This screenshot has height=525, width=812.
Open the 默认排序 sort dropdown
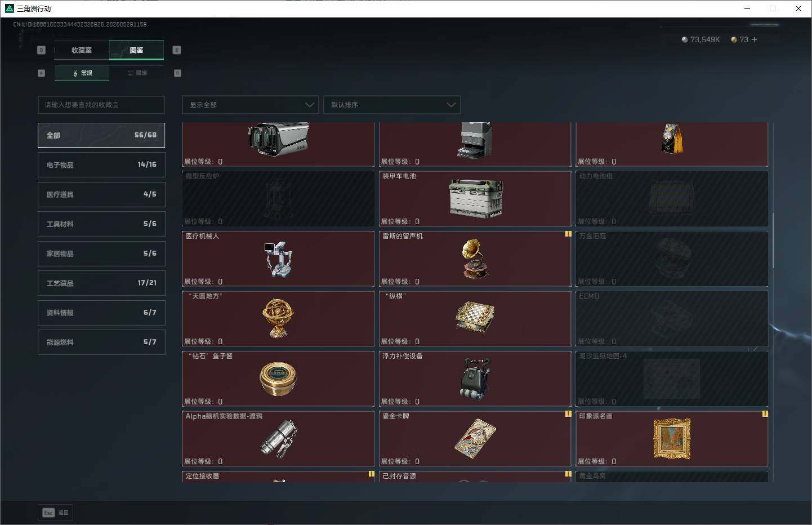coord(392,105)
